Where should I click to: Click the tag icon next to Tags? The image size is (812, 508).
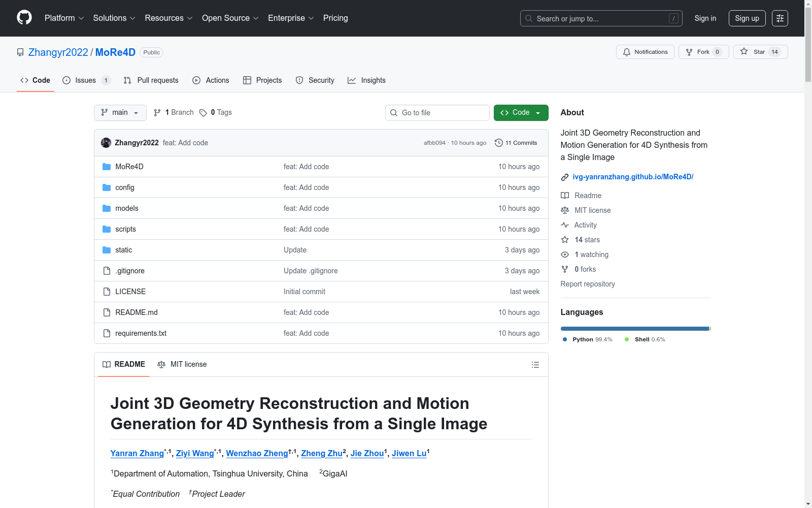point(203,113)
